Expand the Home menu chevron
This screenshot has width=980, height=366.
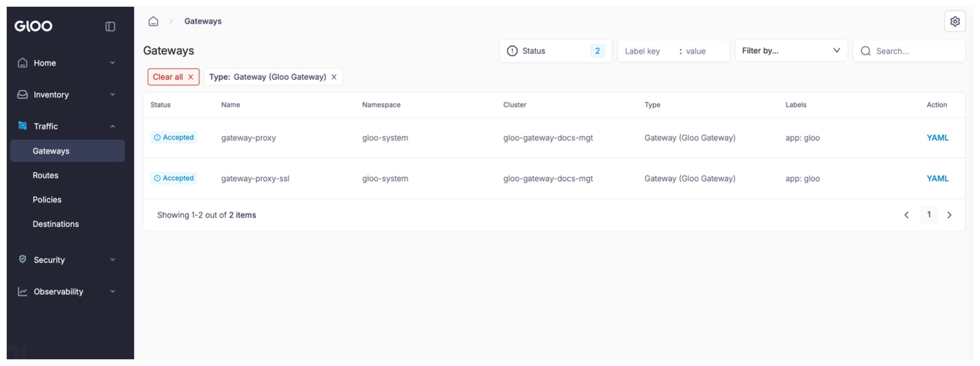pos(112,63)
